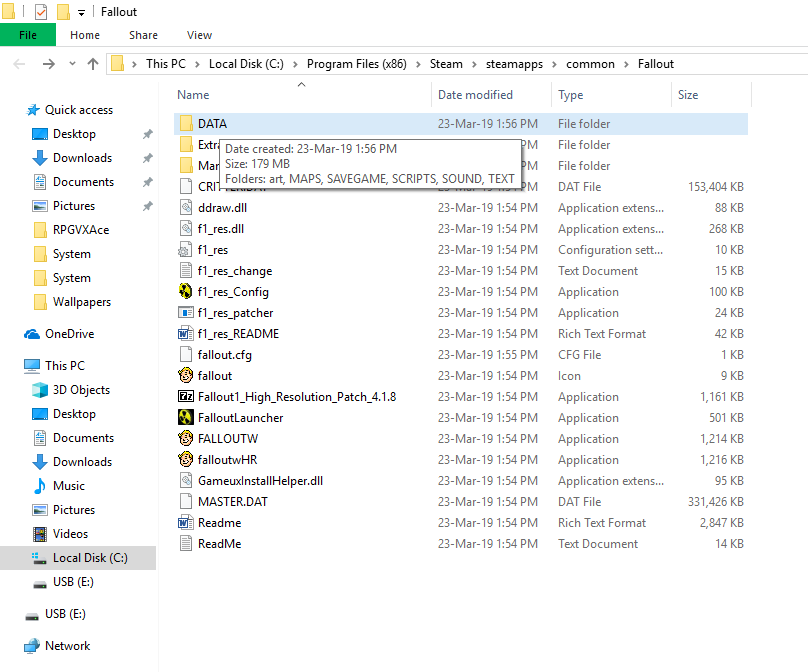
Task: Click the f1_res_README Word document icon
Action: pyautogui.click(x=186, y=334)
